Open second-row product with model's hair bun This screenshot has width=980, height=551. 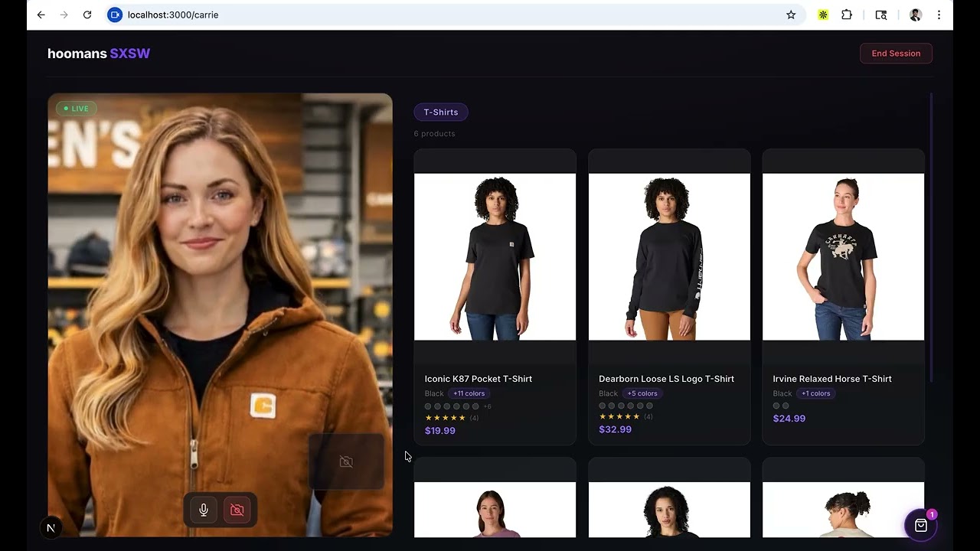pos(843,510)
